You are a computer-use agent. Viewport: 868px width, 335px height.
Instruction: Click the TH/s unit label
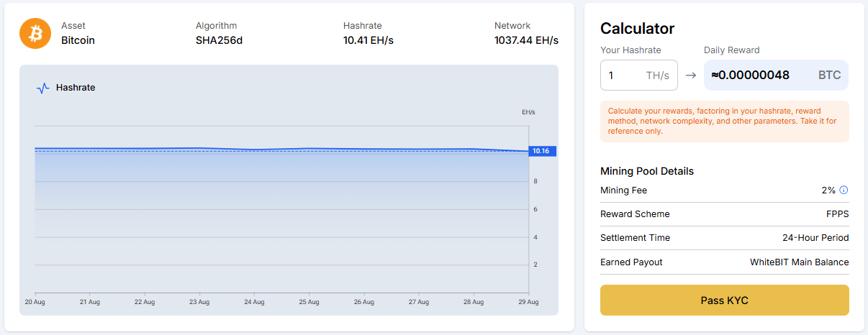tap(657, 75)
